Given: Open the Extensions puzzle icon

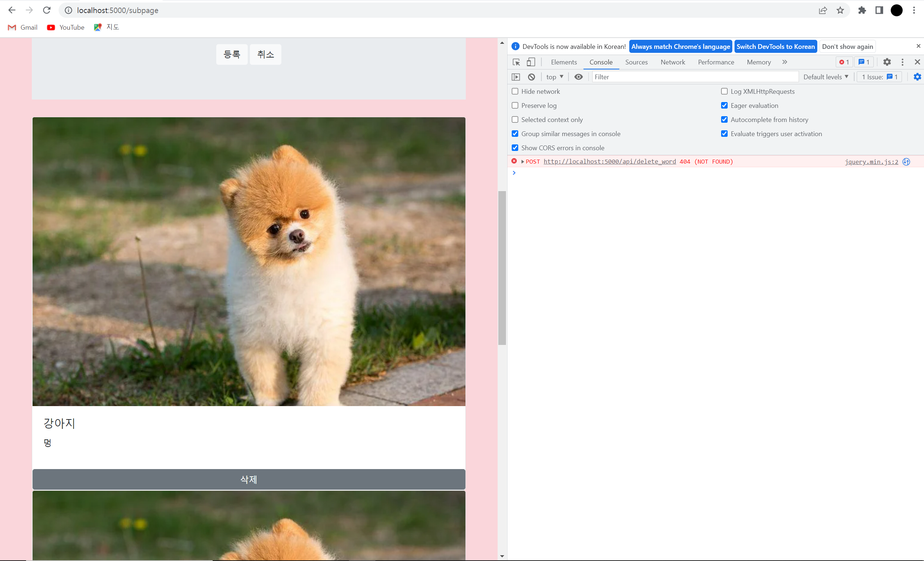Looking at the screenshot, I should 862,10.
